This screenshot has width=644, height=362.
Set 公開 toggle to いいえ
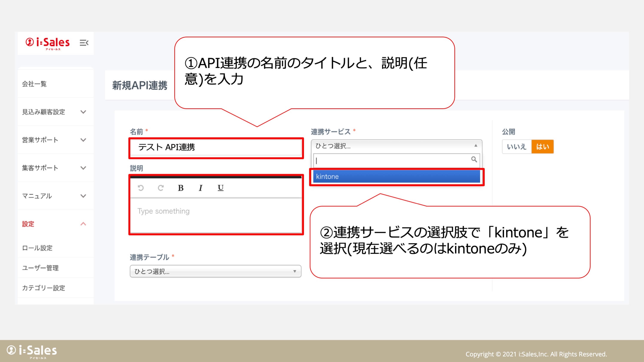coord(516,147)
